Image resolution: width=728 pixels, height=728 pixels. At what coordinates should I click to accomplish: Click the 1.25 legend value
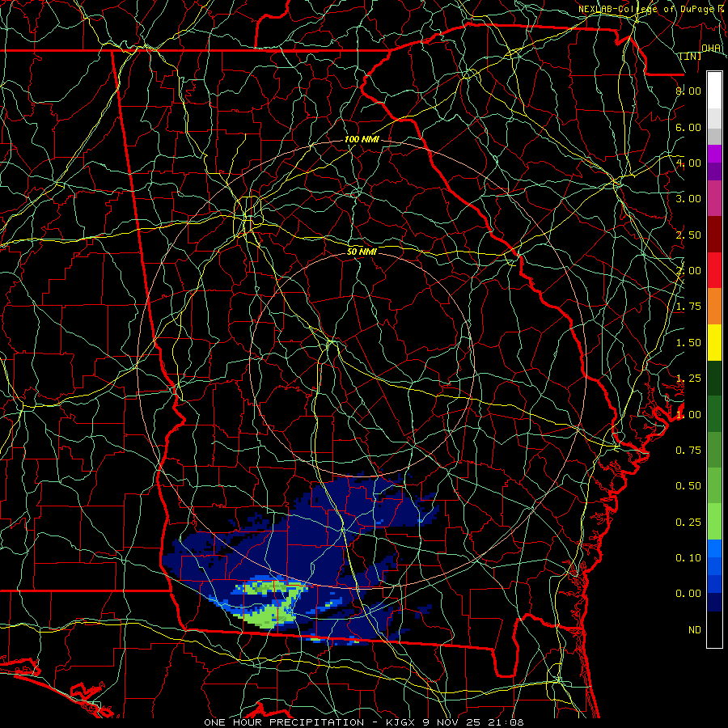pos(688,379)
